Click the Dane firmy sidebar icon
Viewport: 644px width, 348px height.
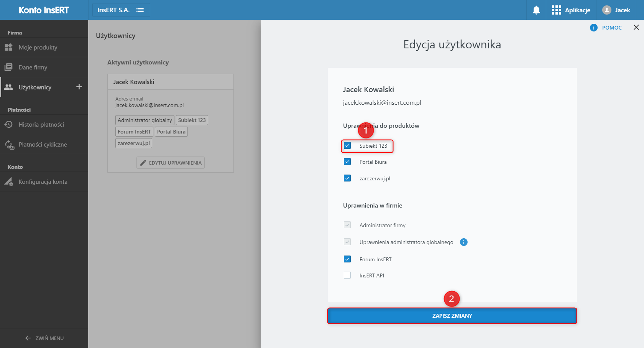coord(9,67)
